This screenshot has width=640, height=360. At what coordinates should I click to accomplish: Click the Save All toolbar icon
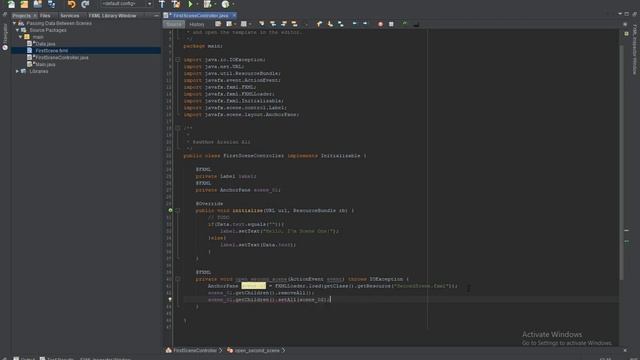[51, 4]
